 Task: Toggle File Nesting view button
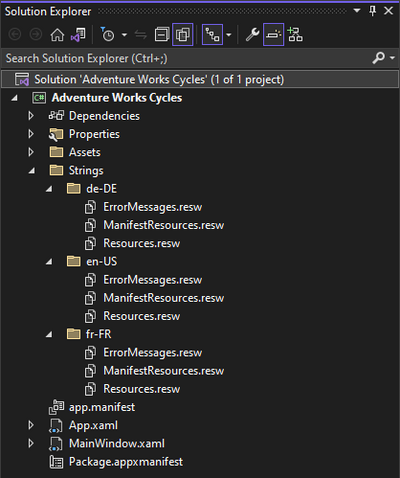point(212,34)
